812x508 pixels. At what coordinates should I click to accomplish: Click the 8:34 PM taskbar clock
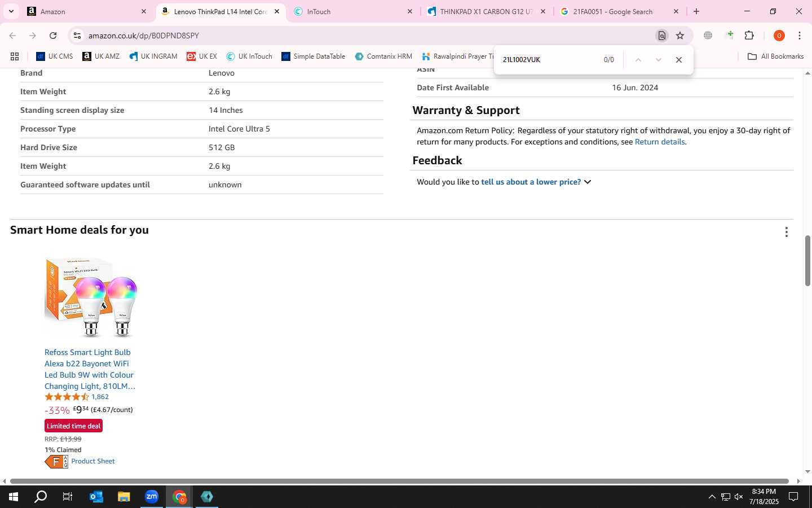[x=764, y=497]
